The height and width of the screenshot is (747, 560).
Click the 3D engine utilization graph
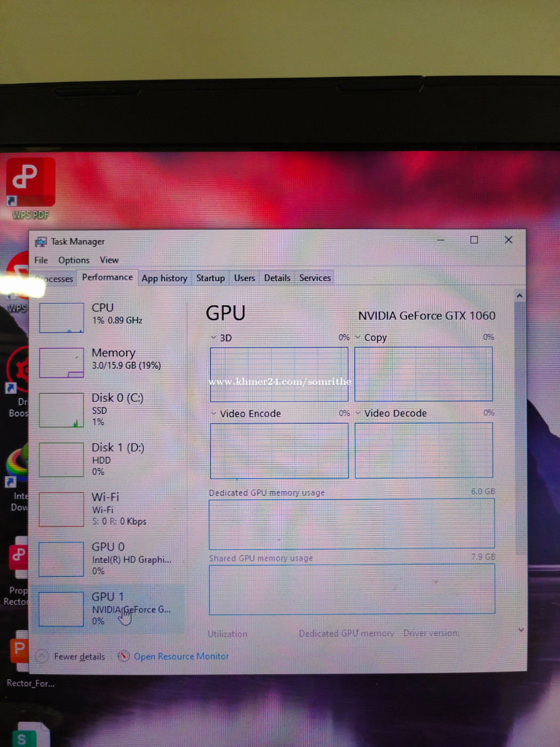tap(279, 375)
